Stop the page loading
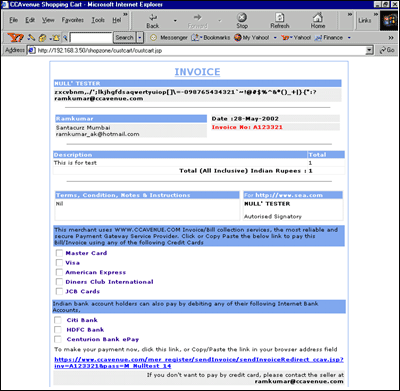 tap(242, 21)
